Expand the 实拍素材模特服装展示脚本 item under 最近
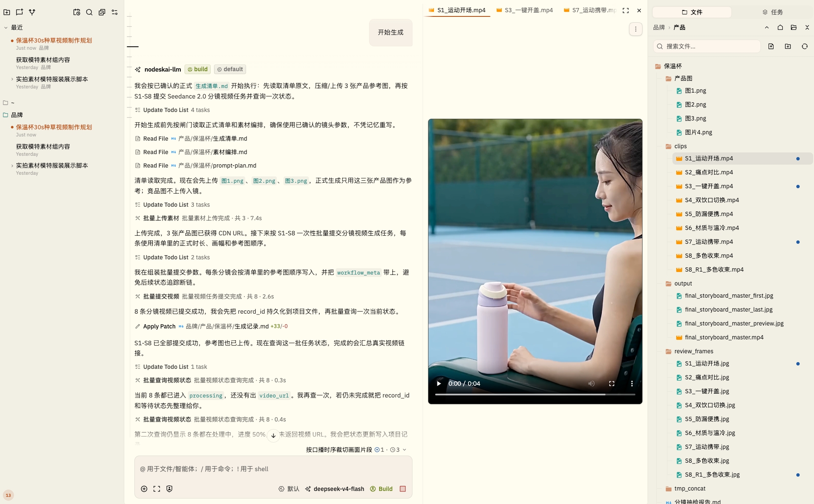 pos(12,79)
